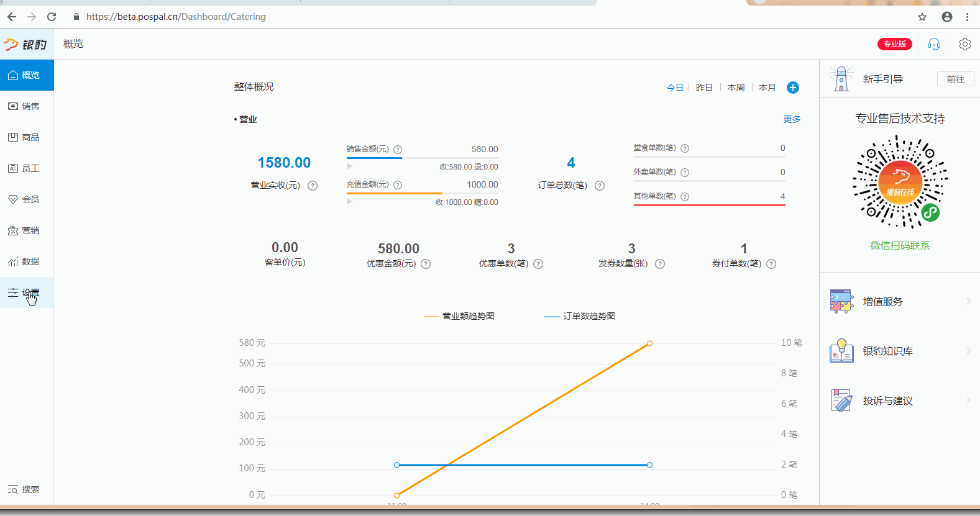Click the orange 充值金额 progress bar

[395, 194]
